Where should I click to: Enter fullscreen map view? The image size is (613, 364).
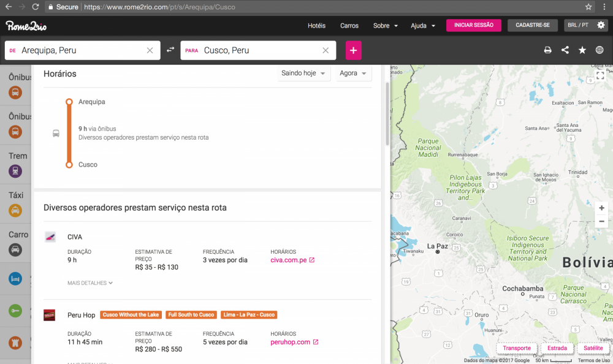600,75
